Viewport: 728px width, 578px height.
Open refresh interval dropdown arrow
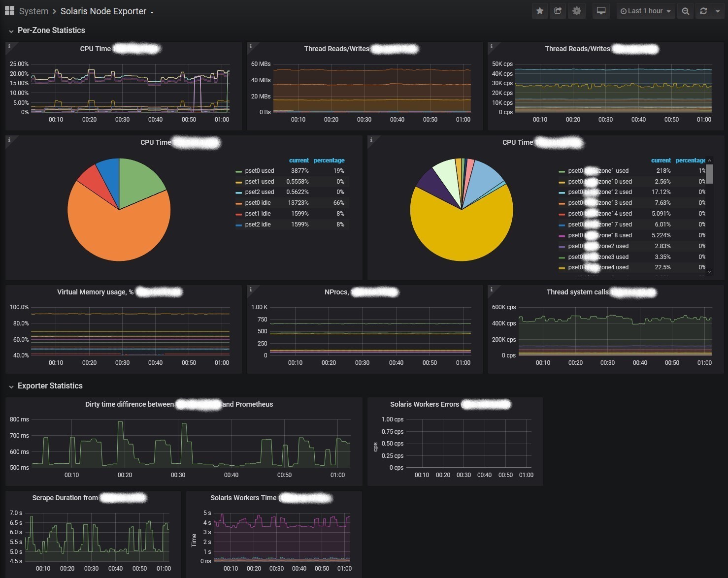[717, 11]
